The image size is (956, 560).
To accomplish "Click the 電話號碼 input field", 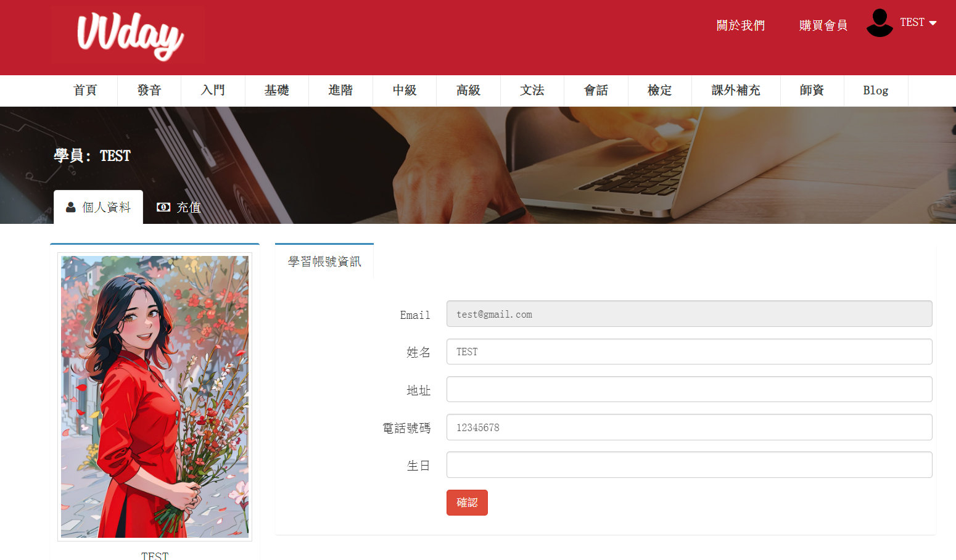I will tap(689, 427).
